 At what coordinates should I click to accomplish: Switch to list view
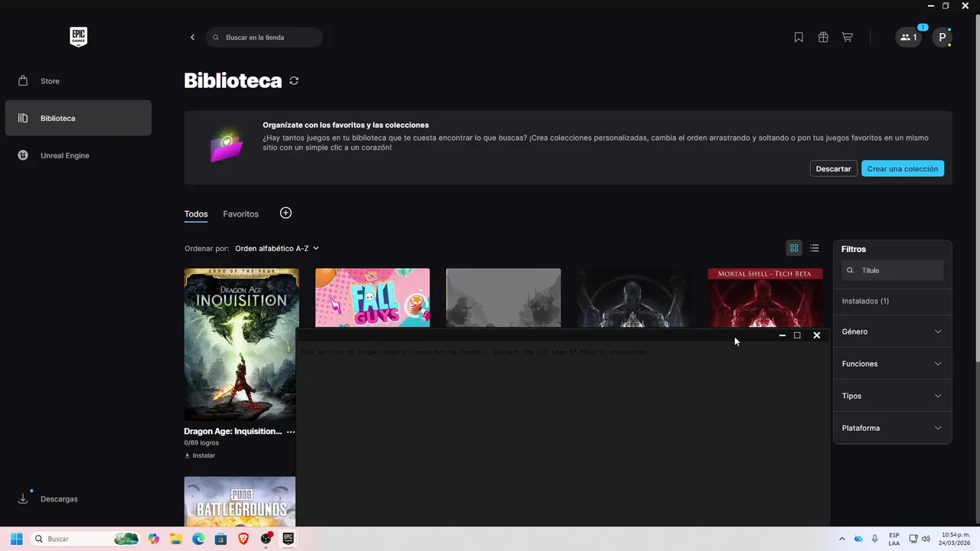(x=815, y=248)
